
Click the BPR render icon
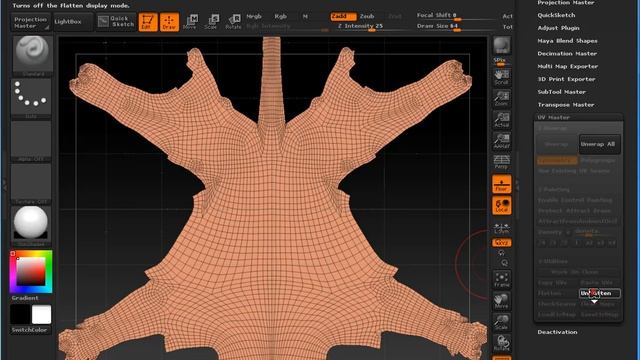click(502, 45)
